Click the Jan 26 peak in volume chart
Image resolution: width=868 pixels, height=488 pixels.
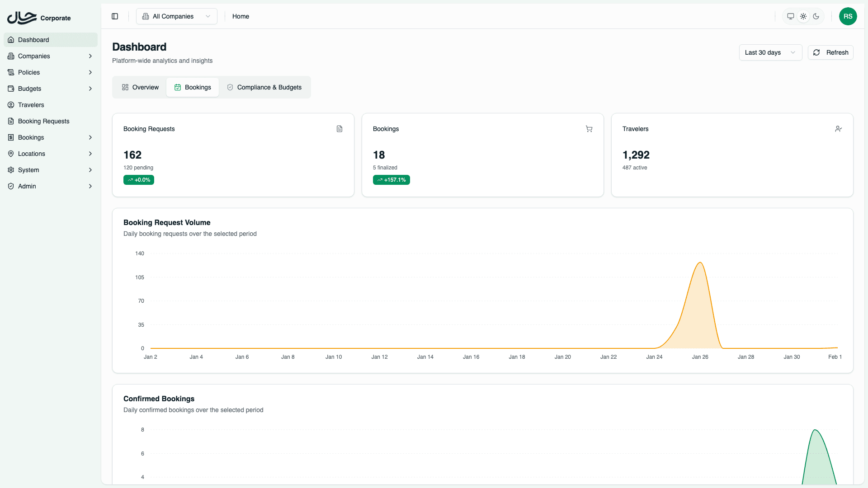tap(700, 263)
